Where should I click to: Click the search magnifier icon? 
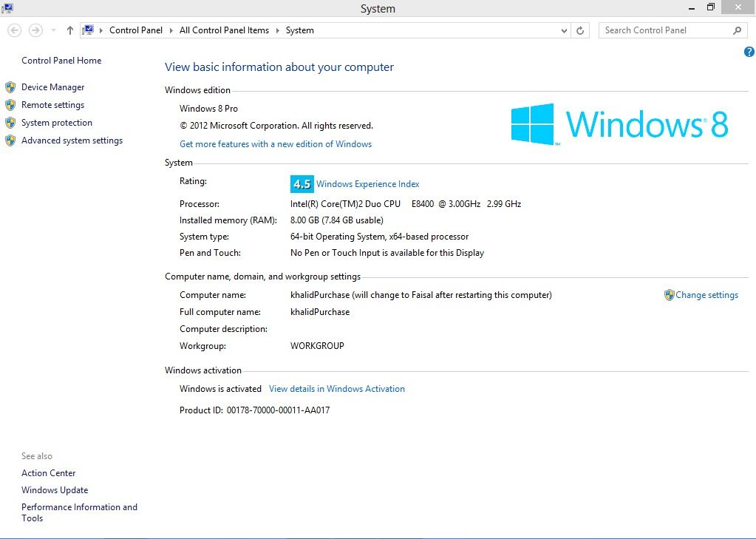737,30
